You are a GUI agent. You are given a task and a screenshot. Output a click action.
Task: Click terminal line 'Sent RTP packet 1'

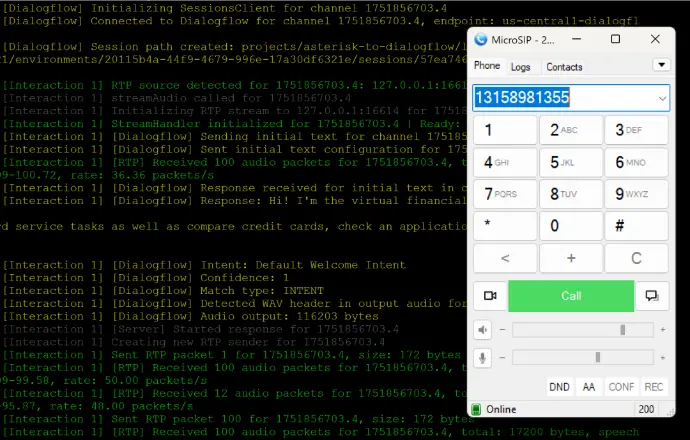click(x=232, y=355)
